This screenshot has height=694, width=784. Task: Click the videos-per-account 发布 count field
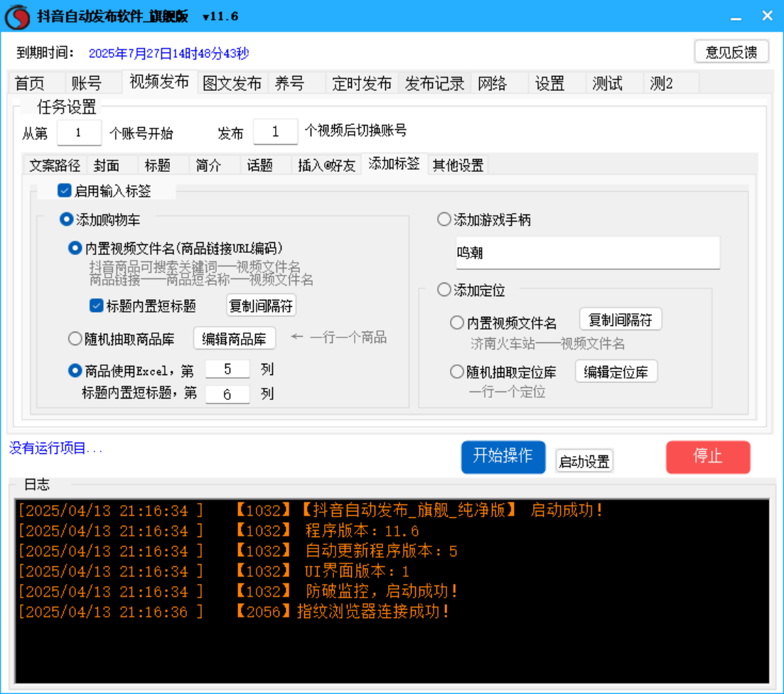276,132
